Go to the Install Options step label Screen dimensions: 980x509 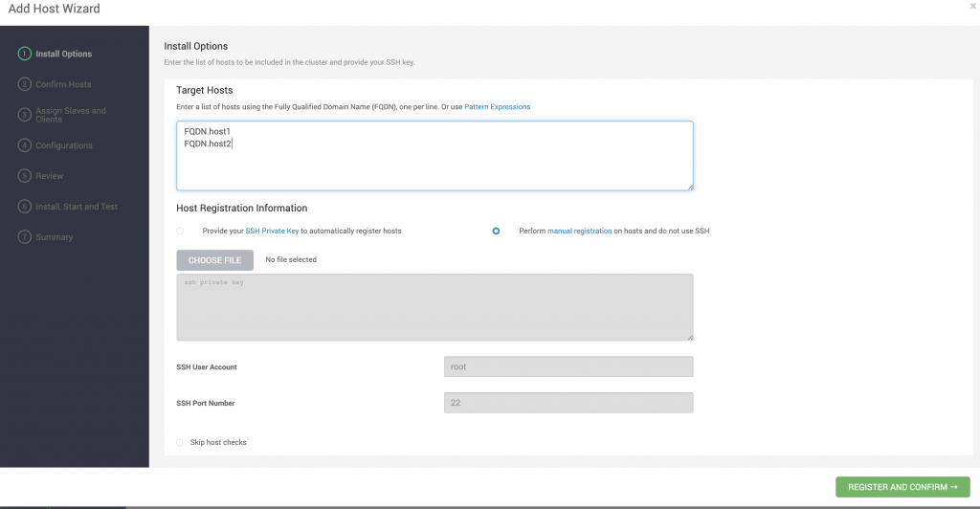(x=63, y=54)
